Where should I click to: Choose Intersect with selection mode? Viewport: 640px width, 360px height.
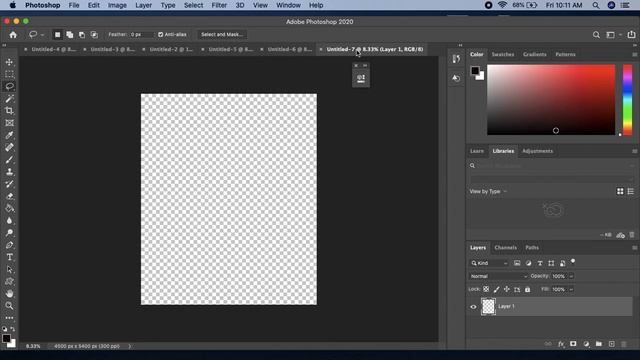tap(94, 35)
